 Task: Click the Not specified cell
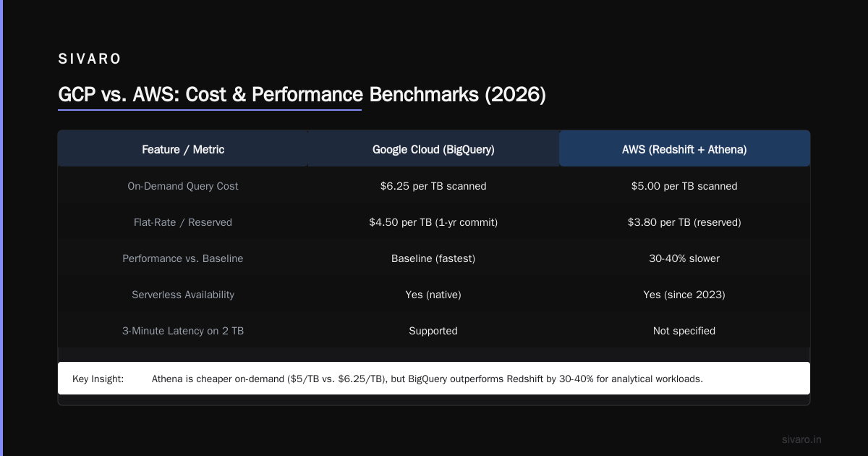(684, 331)
